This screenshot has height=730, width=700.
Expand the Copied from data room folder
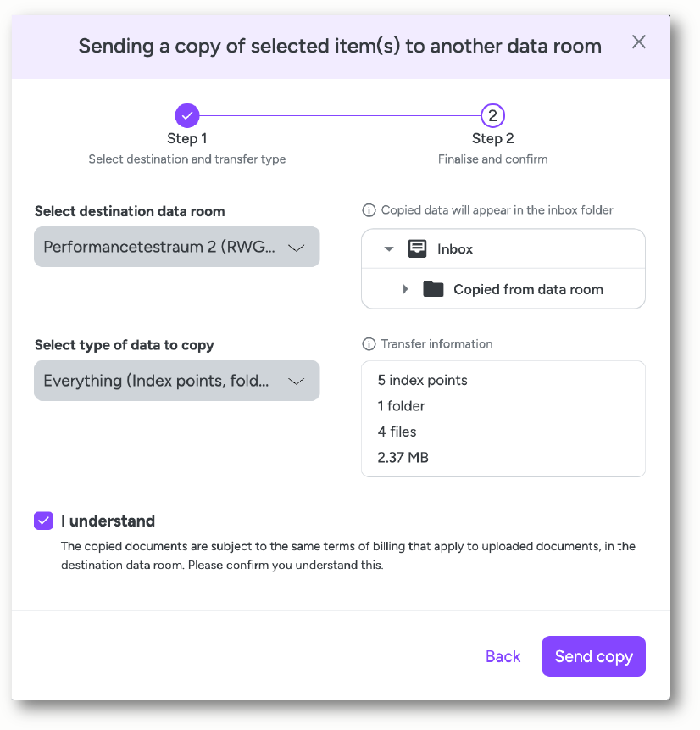point(405,289)
